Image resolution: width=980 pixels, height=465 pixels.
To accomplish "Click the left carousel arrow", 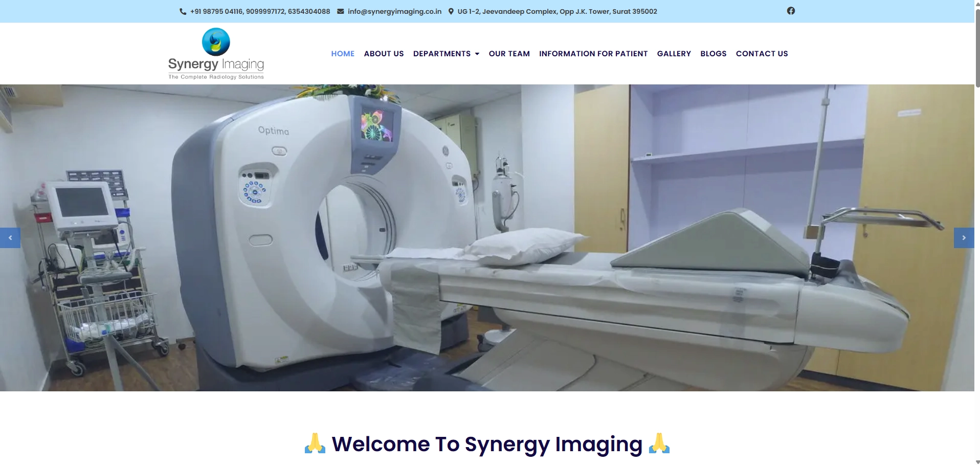I will tap(10, 237).
